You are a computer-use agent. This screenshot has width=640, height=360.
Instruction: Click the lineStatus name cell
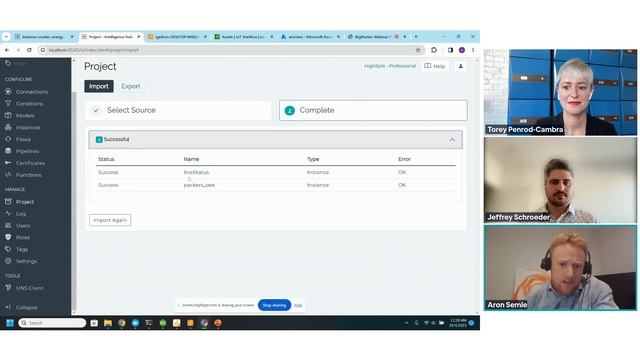pos(196,172)
